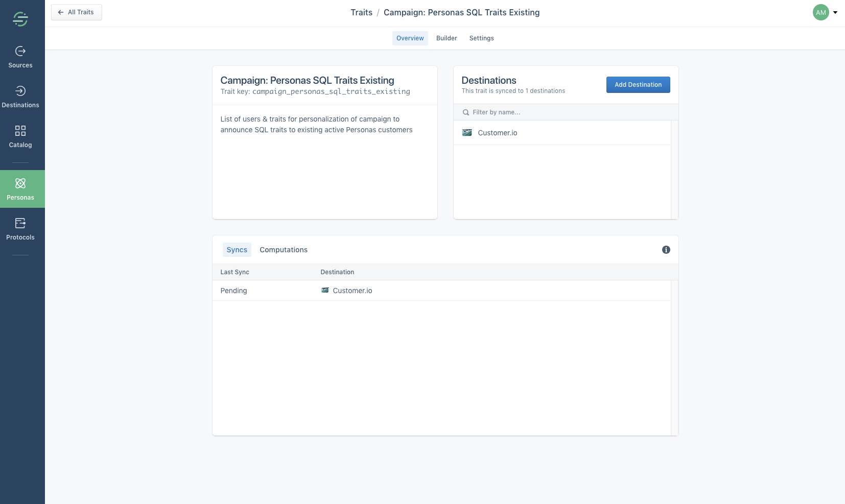Switch to the Syncs tab
The height and width of the screenshot is (504, 845).
tap(237, 250)
